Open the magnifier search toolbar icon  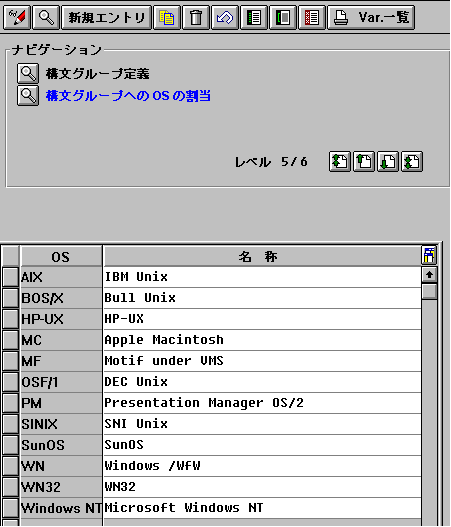point(46,17)
